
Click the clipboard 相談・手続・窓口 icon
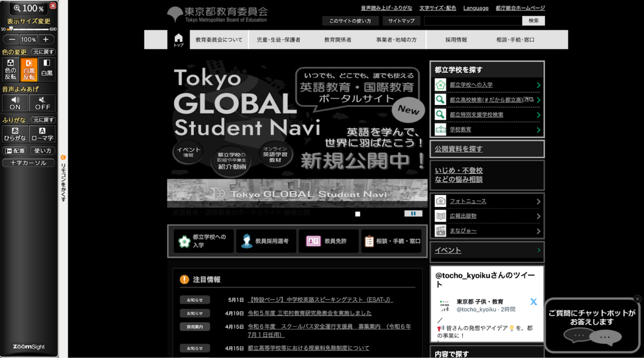[x=369, y=241]
